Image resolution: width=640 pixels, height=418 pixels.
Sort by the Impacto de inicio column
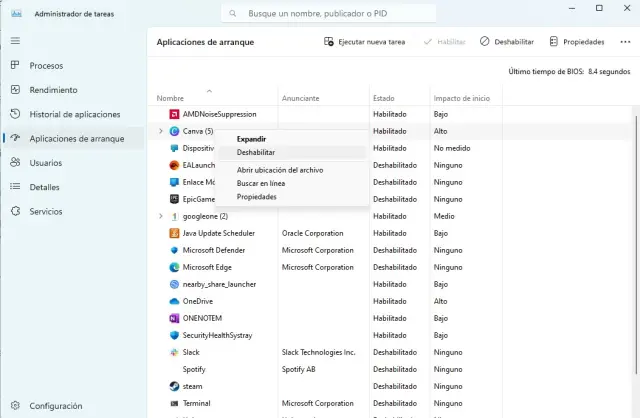coord(461,98)
